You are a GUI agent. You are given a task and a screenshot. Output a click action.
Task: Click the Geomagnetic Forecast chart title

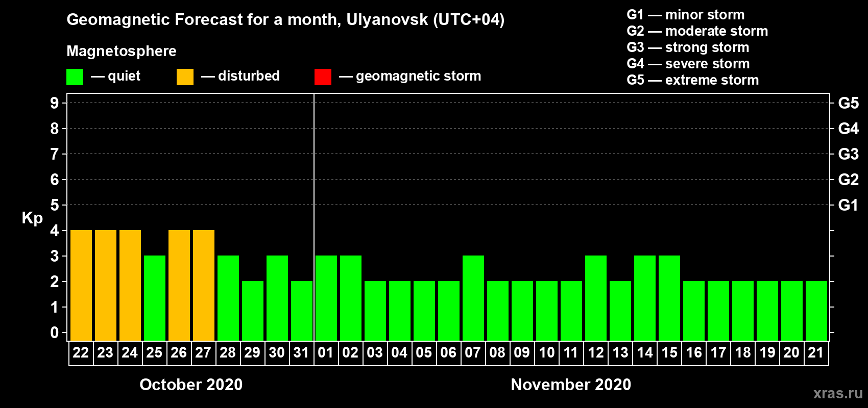click(x=285, y=20)
